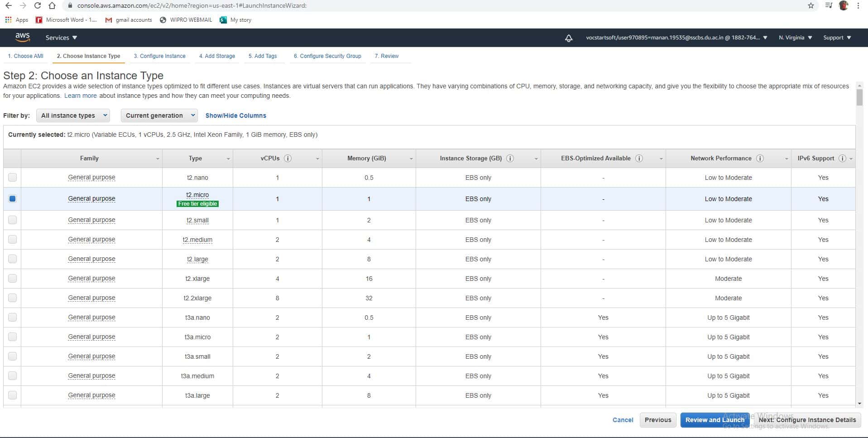Click the Review and Launch button
Viewport: 868px width, 438px height.
[x=715, y=420]
